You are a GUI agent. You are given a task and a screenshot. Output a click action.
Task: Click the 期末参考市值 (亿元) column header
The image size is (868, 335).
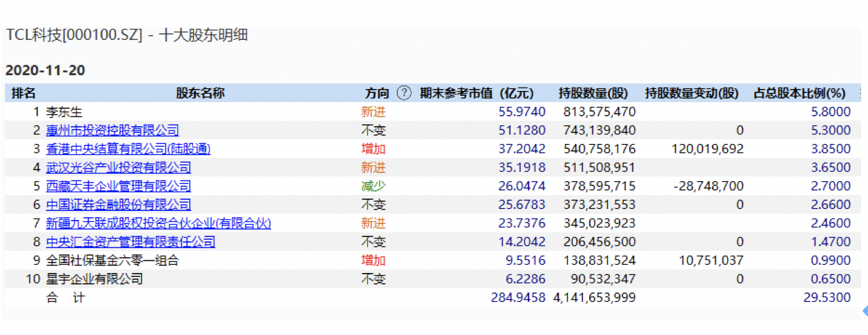[477, 93]
